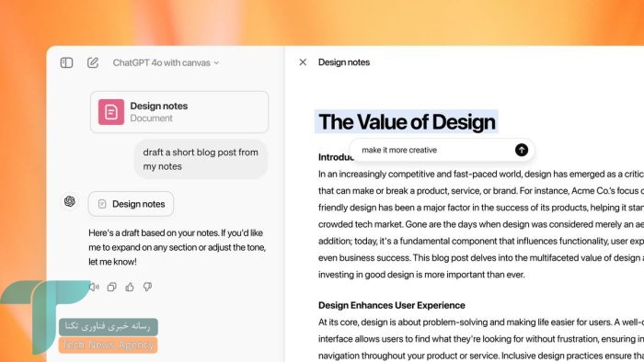Click the Tech News Agency watermark label
Screen dimensions: 644x362
click(109, 345)
